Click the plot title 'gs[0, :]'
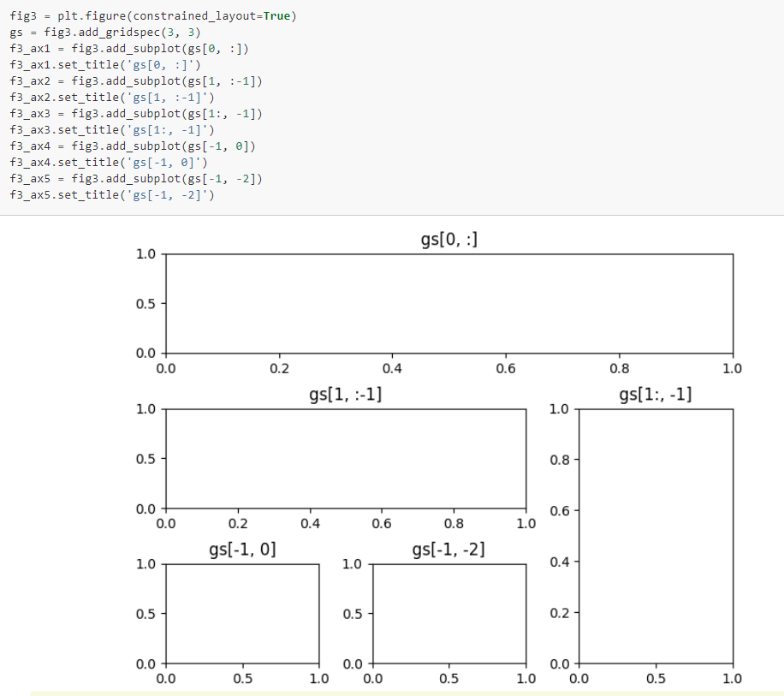 tap(449, 240)
